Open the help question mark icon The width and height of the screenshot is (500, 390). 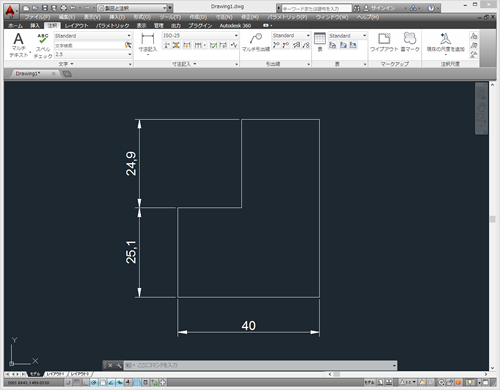(431, 8)
